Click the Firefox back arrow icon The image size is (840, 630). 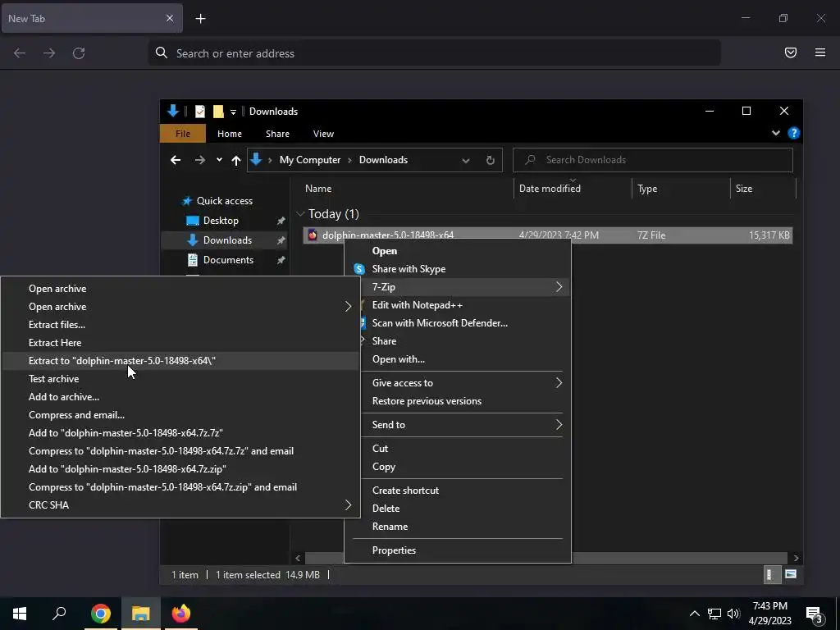(20, 53)
